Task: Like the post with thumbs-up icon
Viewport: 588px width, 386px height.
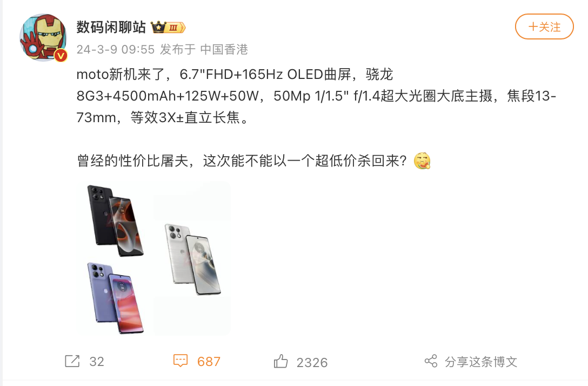Action: click(x=280, y=361)
